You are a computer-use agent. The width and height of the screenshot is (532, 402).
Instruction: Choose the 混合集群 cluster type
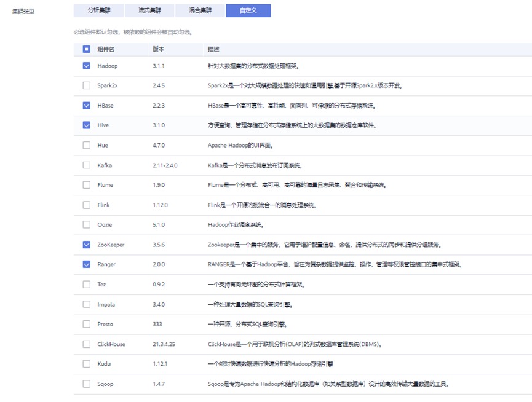pyautogui.click(x=200, y=10)
